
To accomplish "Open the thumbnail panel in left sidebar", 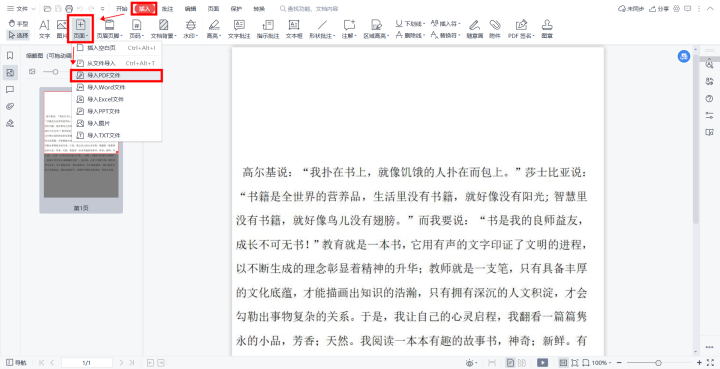I will [10, 73].
